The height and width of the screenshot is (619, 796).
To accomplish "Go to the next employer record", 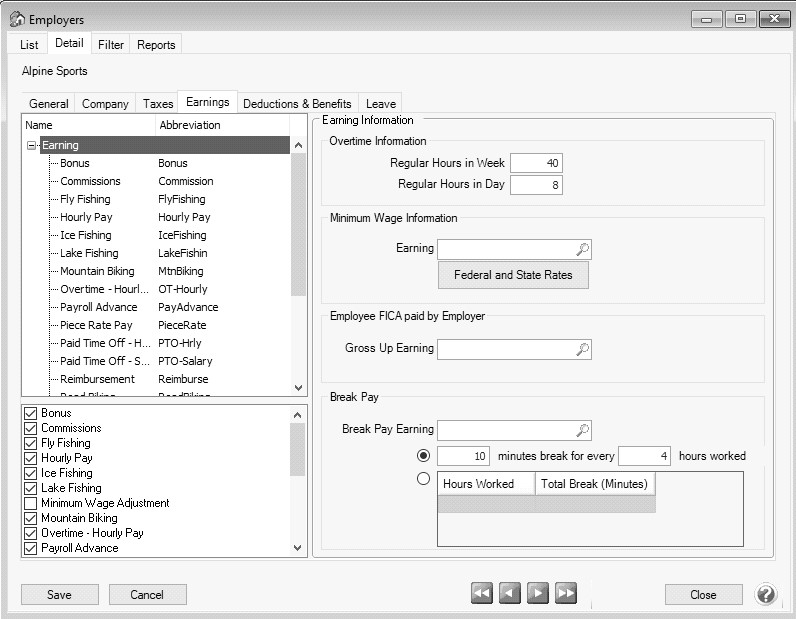I will point(538,594).
